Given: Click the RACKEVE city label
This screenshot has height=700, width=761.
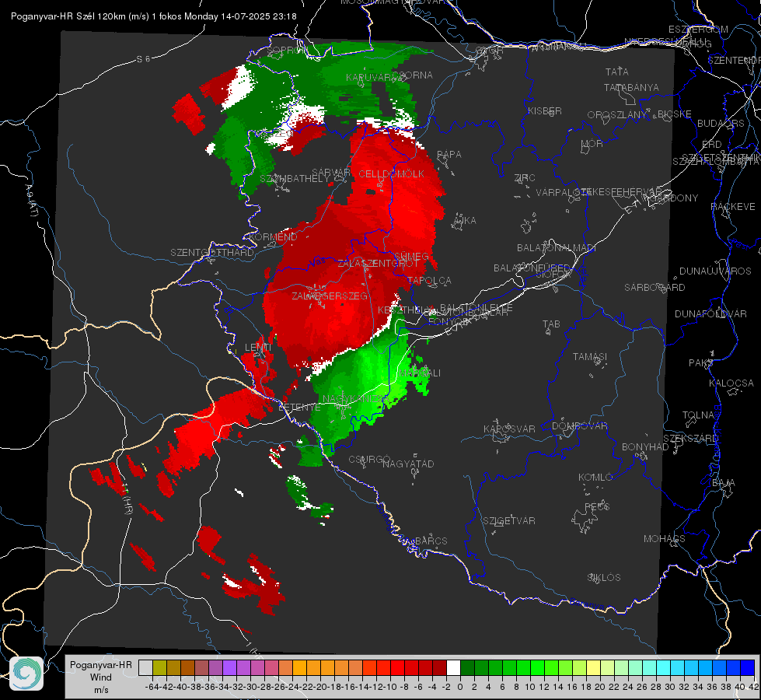Looking at the screenshot, I should [x=733, y=207].
